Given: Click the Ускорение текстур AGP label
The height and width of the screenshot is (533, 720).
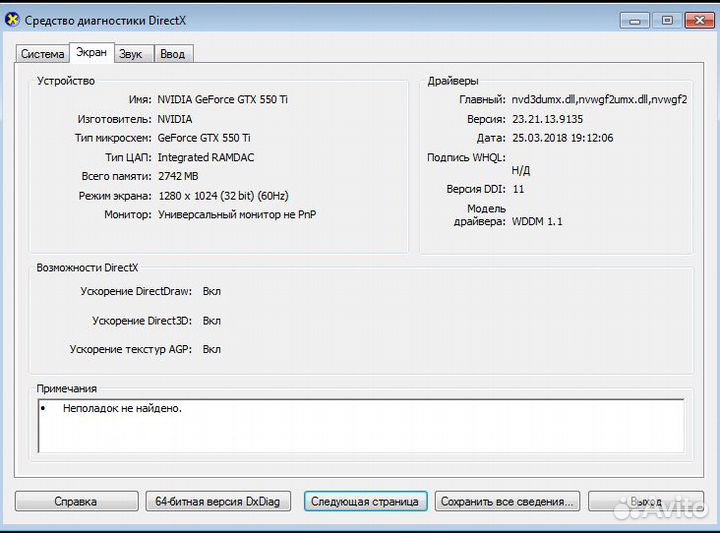Looking at the screenshot, I should coord(131,350).
